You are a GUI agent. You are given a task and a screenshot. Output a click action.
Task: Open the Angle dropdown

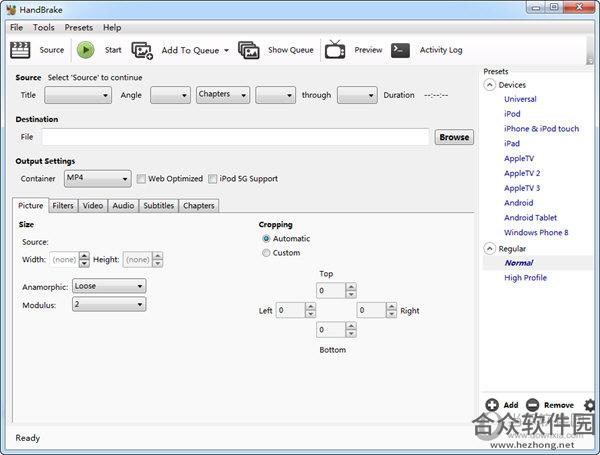[170, 95]
